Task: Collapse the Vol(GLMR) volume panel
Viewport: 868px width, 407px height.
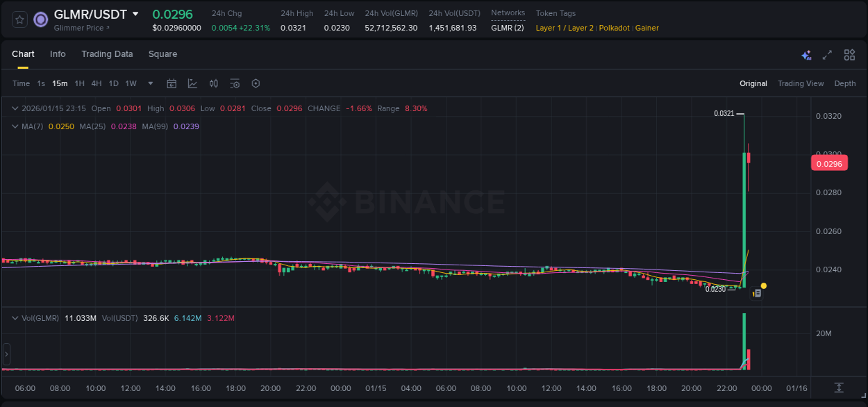Action: [x=15, y=317]
